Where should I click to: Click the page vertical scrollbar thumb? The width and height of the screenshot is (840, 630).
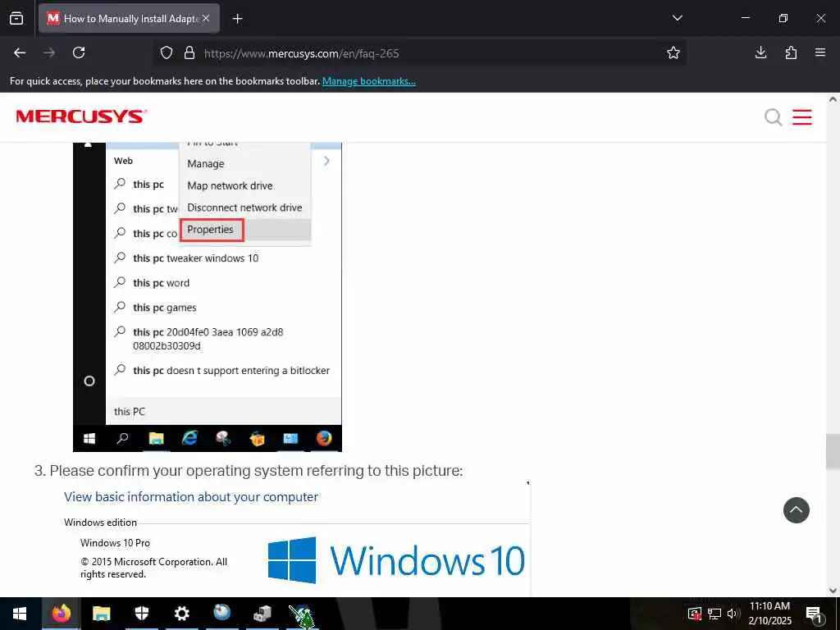[833, 452]
